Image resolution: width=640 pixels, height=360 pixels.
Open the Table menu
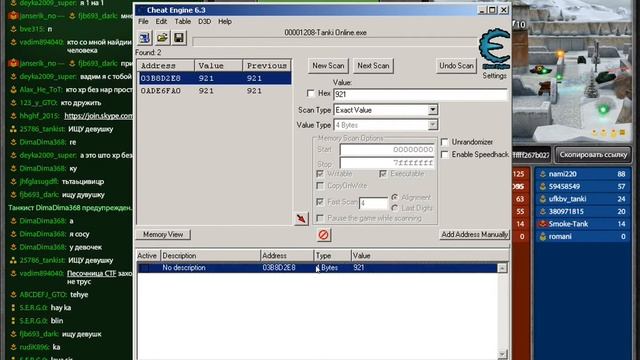(x=182, y=22)
